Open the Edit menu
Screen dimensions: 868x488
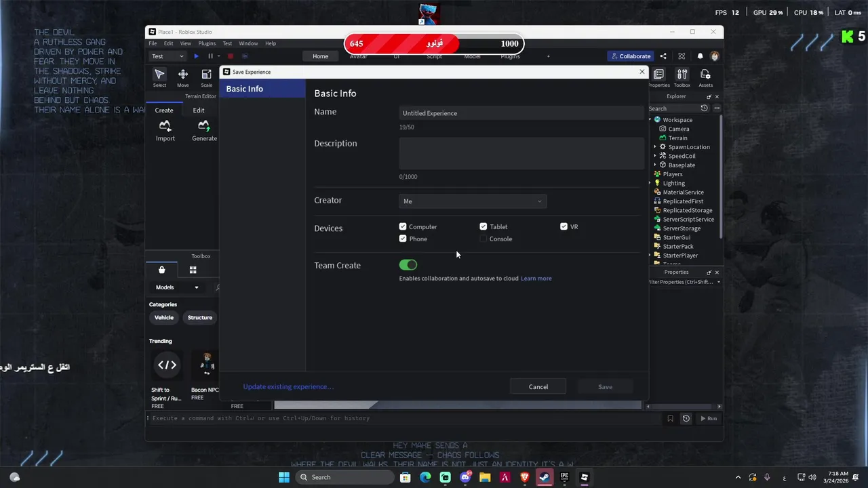[x=168, y=43]
